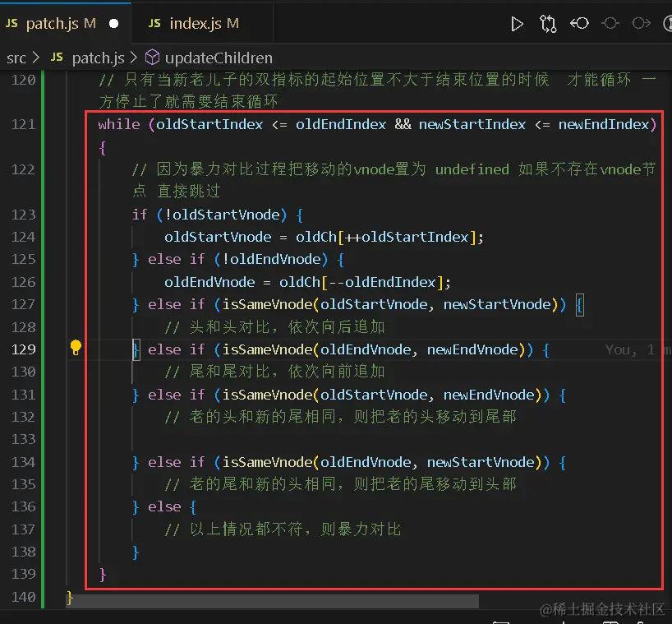Click the JS icon on the patch.js tab
The width and height of the screenshot is (672, 624).
12,23
